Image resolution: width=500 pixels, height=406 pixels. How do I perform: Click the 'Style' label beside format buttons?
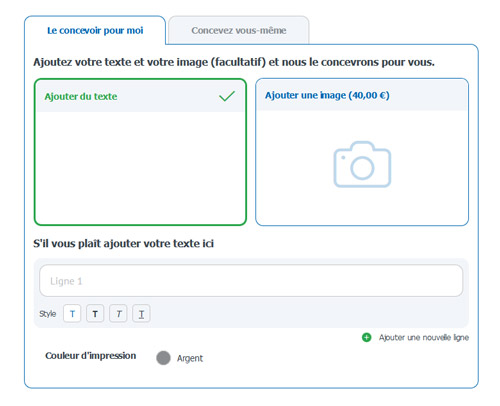coord(48,314)
